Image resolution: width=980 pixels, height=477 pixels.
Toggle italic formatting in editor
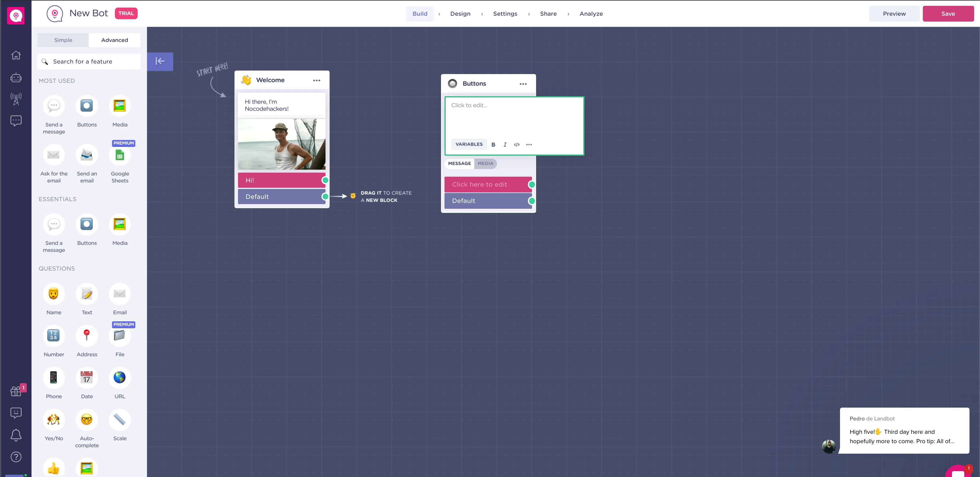pos(505,145)
